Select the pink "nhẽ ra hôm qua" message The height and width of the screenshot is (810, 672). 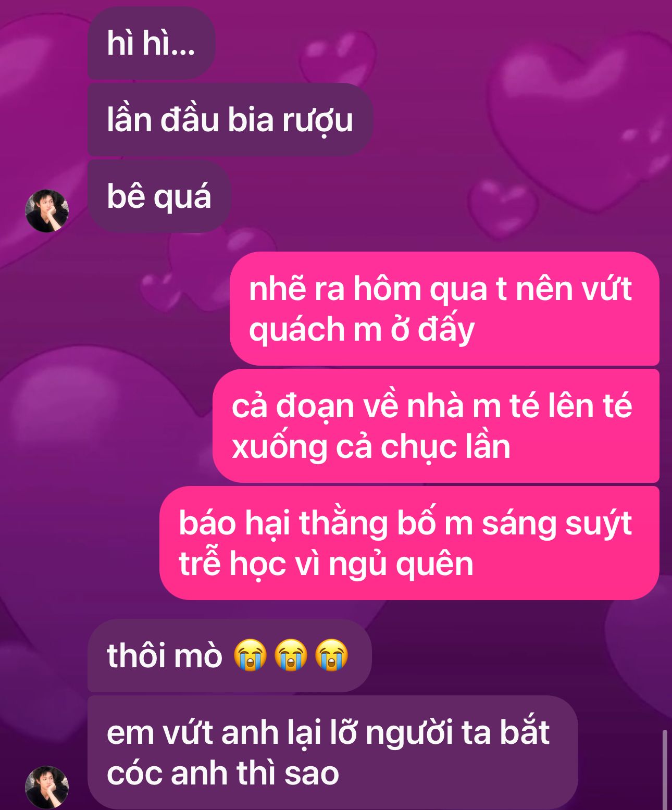coord(444,308)
